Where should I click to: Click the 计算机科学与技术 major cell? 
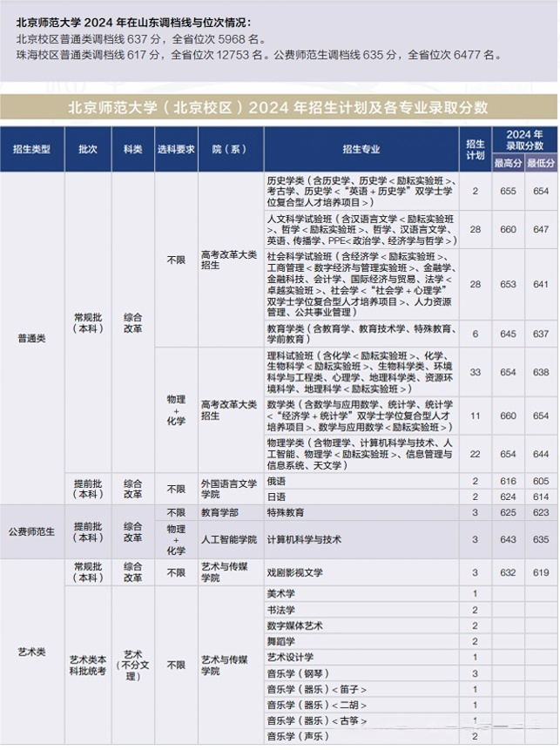click(361, 539)
